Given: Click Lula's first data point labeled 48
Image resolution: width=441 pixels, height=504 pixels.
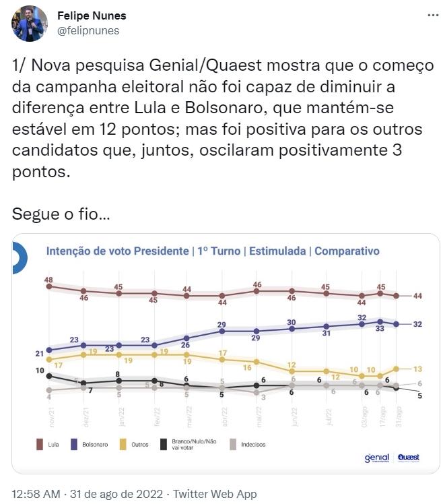Looking at the screenshot, I should tap(48, 286).
